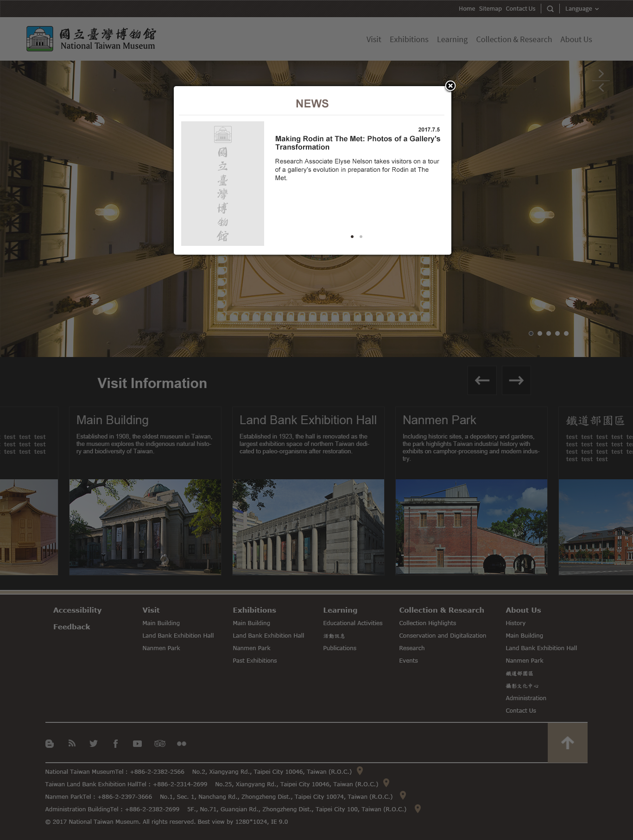Open the Nanmen Park card photo
Viewport: 633px width, 840px height.
tap(471, 527)
